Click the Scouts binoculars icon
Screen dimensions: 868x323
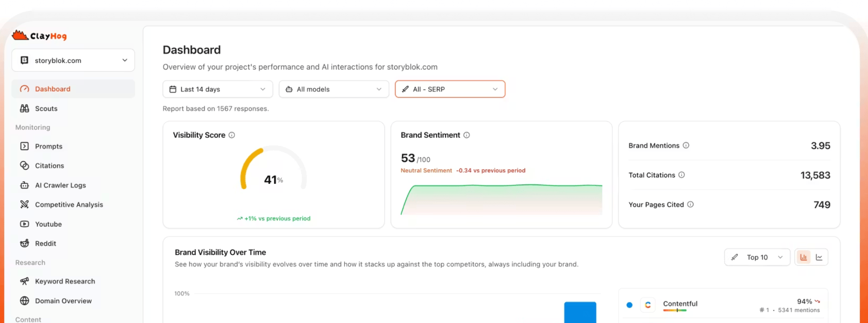tap(25, 108)
